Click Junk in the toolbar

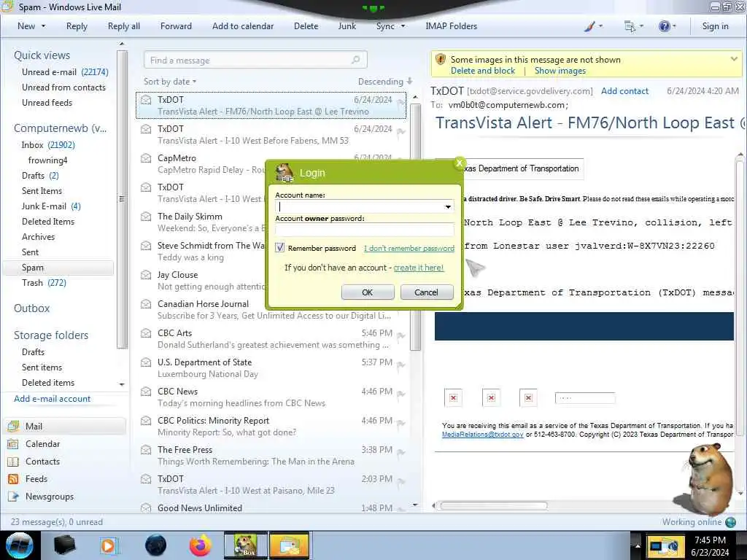pyautogui.click(x=347, y=26)
